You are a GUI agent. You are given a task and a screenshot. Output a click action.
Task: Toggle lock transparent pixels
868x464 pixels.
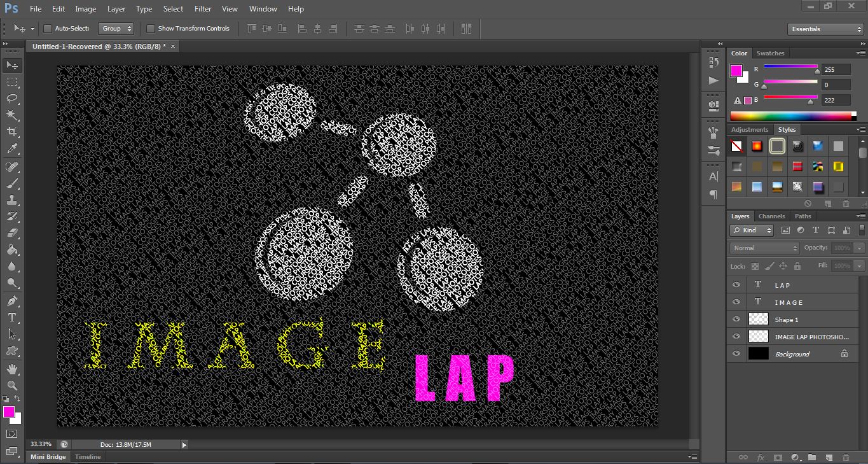[x=755, y=266]
